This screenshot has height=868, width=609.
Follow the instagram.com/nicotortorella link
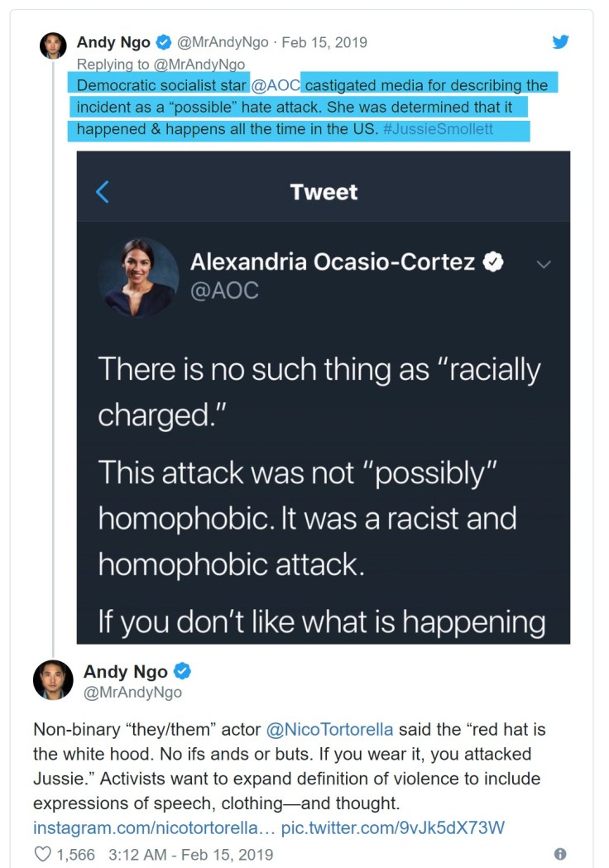(153, 827)
